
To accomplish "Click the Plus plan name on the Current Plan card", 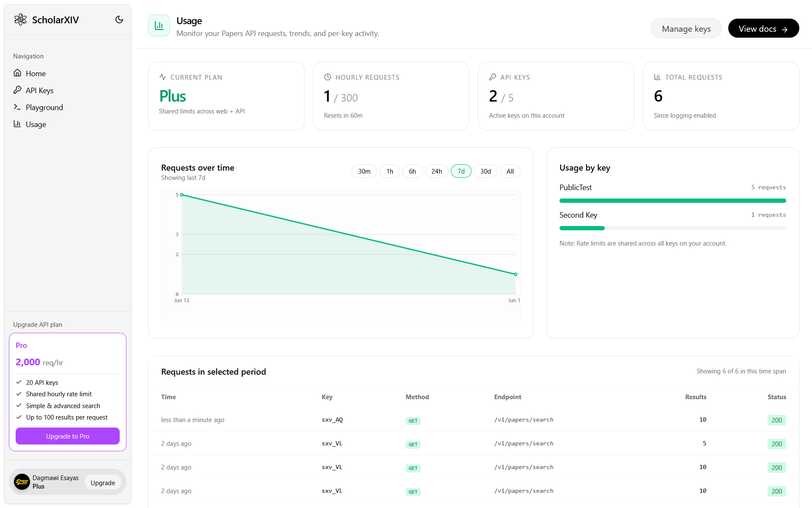I will pos(173,96).
